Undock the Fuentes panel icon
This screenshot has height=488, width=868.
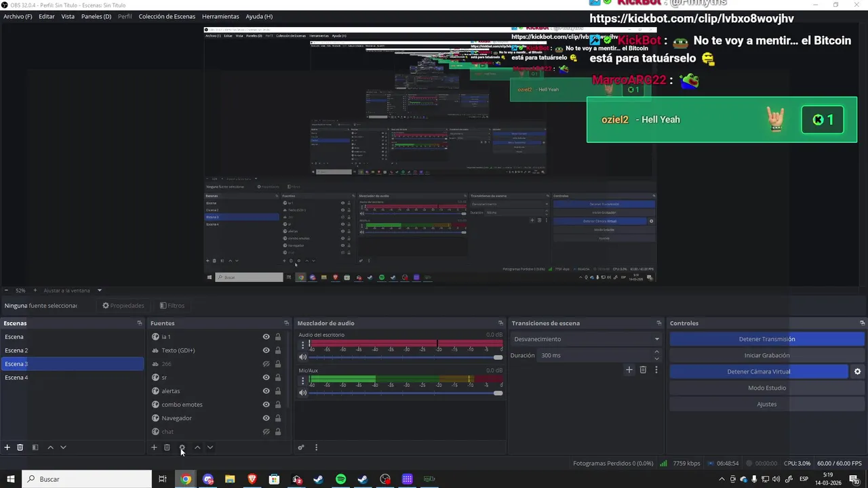(286, 323)
